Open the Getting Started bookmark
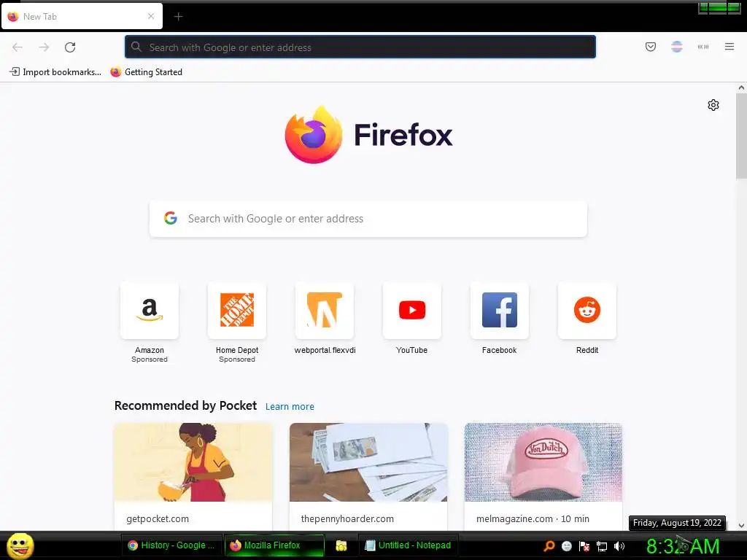The image size is (747, 560). click(x=146, y=72)
